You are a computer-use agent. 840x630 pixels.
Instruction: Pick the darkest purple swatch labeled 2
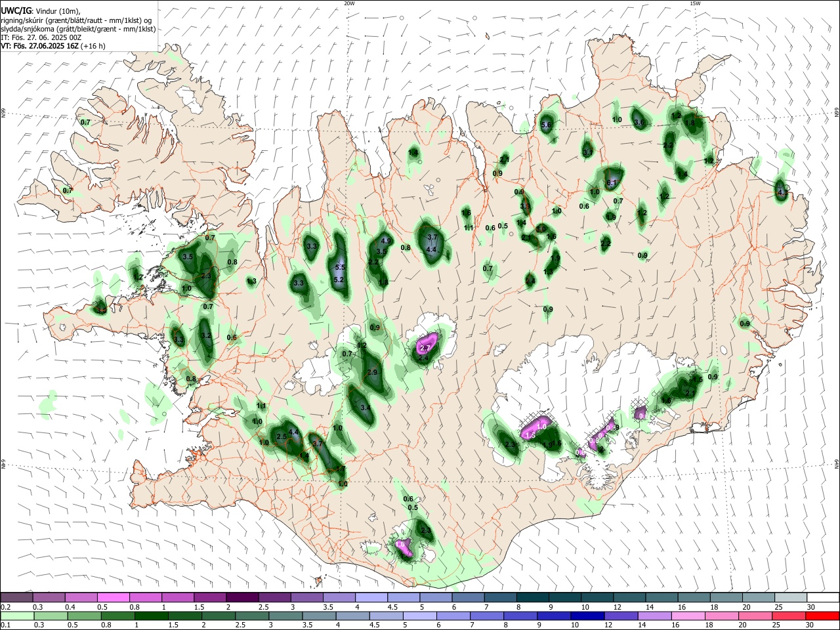pyautogui.click(x=241, y=597)
